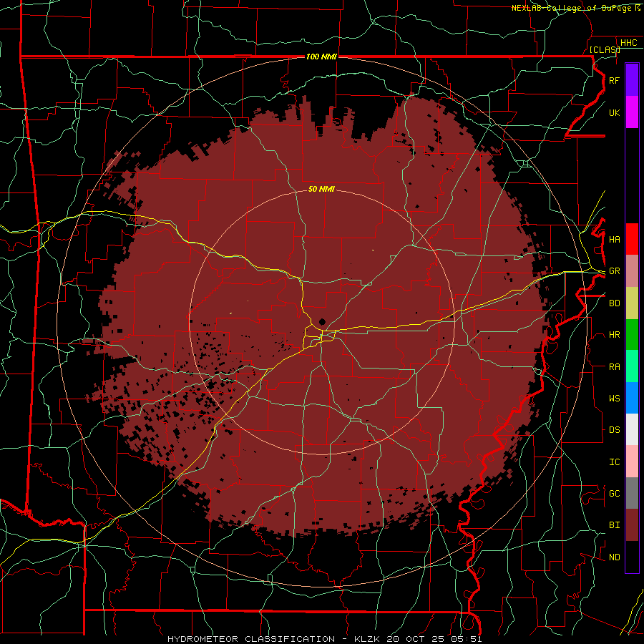This screenshot has width=644, height=644.
Task: Click the IC pink color swatch
Action: tap(632, 462)
